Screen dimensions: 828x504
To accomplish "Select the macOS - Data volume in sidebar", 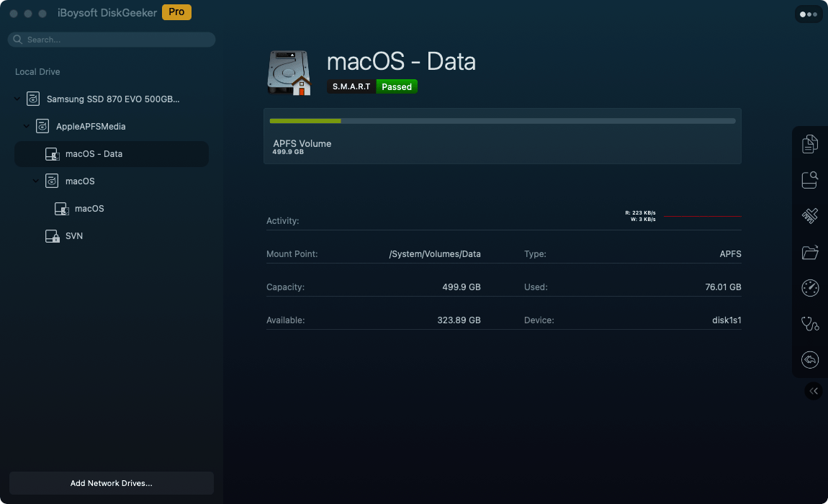I will (x=94, y=154).
